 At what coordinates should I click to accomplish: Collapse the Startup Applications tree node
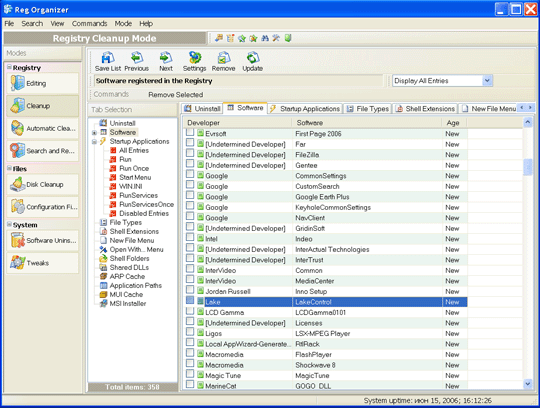point(94,142)
